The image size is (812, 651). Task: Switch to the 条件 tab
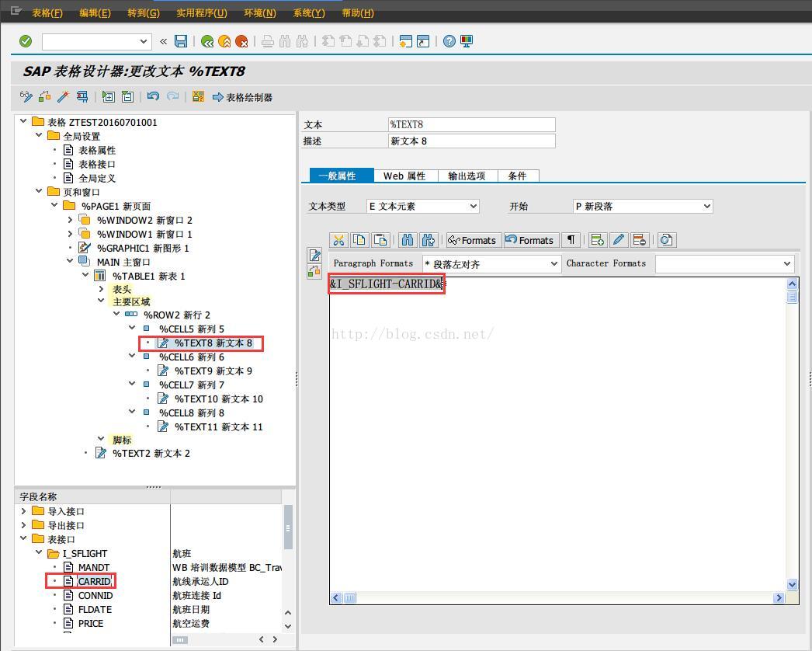click(517, 176)
